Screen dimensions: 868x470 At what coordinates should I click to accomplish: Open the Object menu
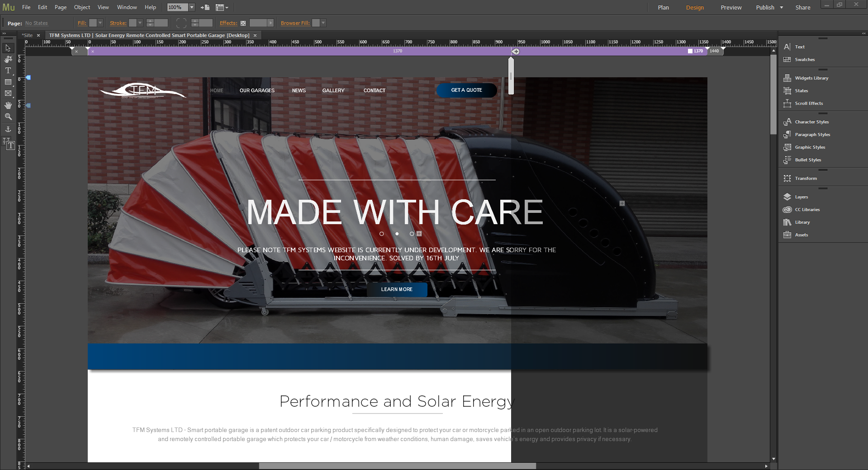pyautogui.click(x=82, y=7)
